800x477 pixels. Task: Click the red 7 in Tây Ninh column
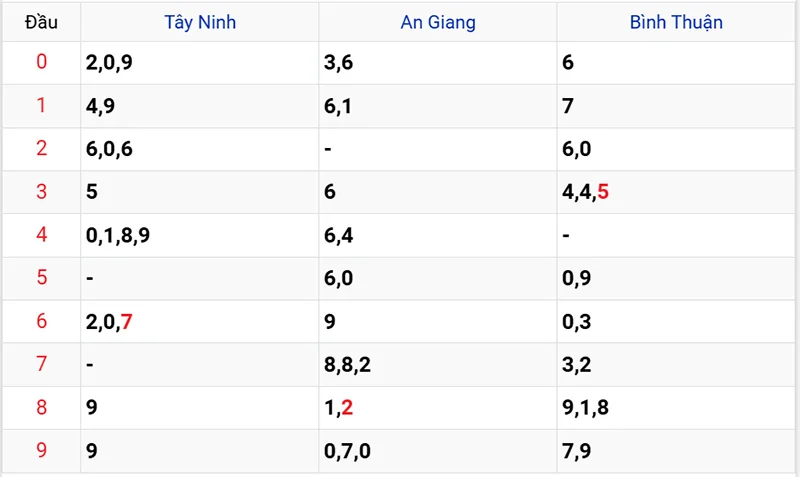pos(126,322)
